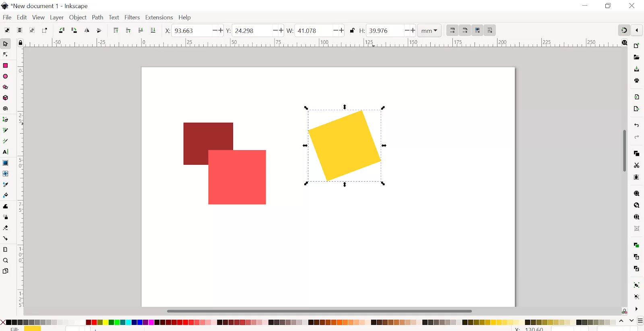Viewport: 644px width, 331px height.
Task: Rotate selection 90° counter-clockwise
Action: (x=62, y=31)
